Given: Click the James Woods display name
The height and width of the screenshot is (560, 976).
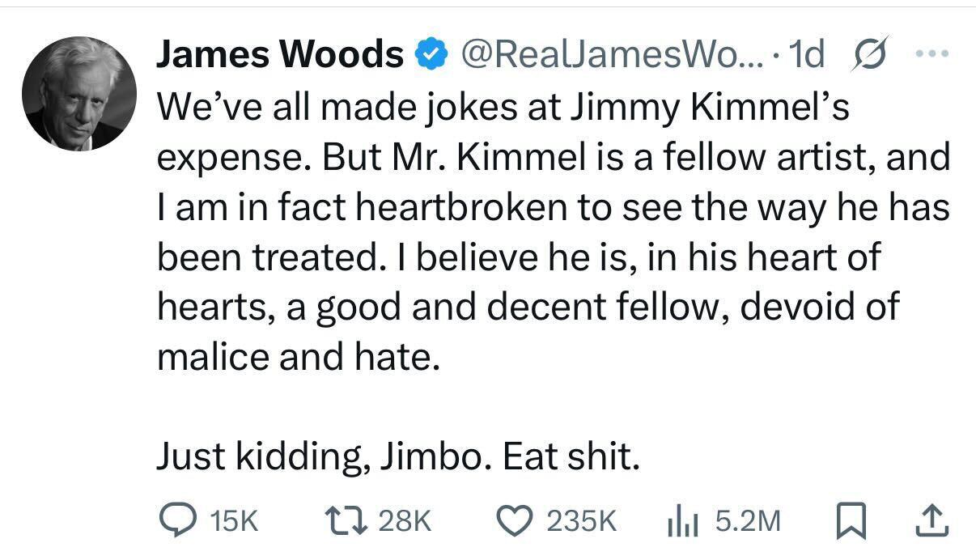Looking at the screenshot, I should pos(279,53).
